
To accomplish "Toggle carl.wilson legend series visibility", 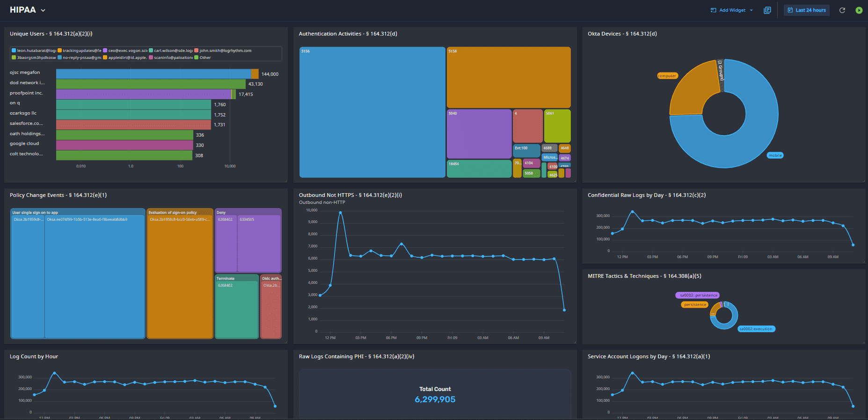I will (x=170, y=51).
